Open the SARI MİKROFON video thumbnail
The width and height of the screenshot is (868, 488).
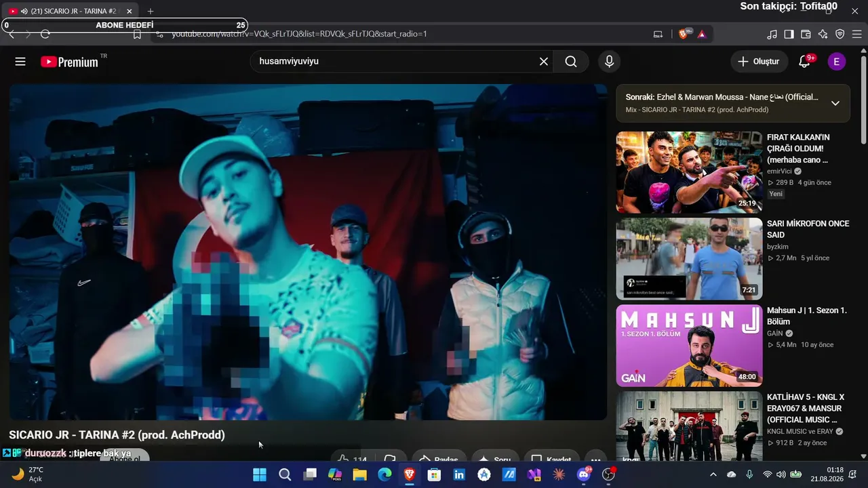tap(689, 259)
